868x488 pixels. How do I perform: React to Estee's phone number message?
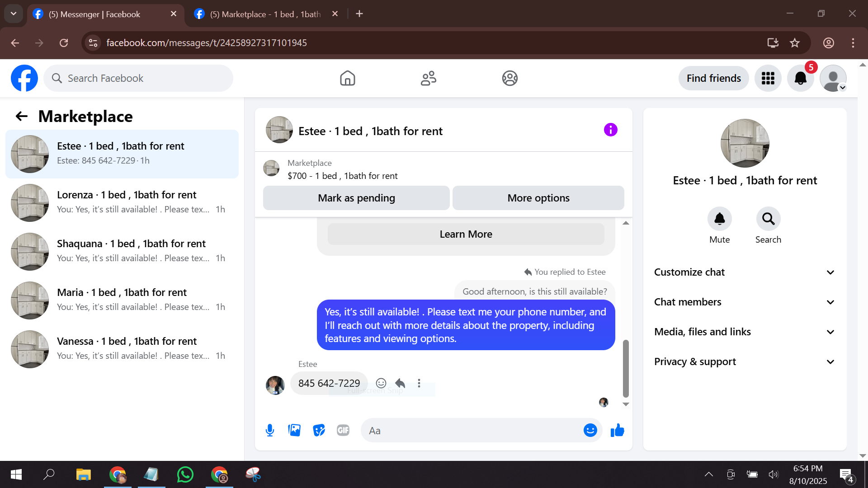[381, 383]
